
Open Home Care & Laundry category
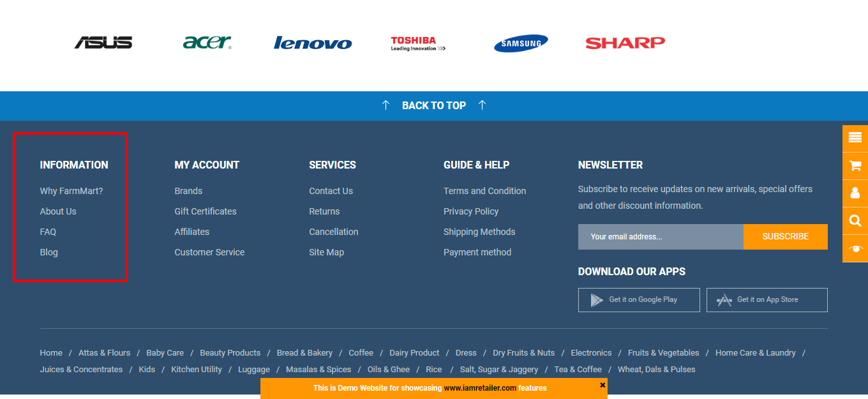coord(755,353)
